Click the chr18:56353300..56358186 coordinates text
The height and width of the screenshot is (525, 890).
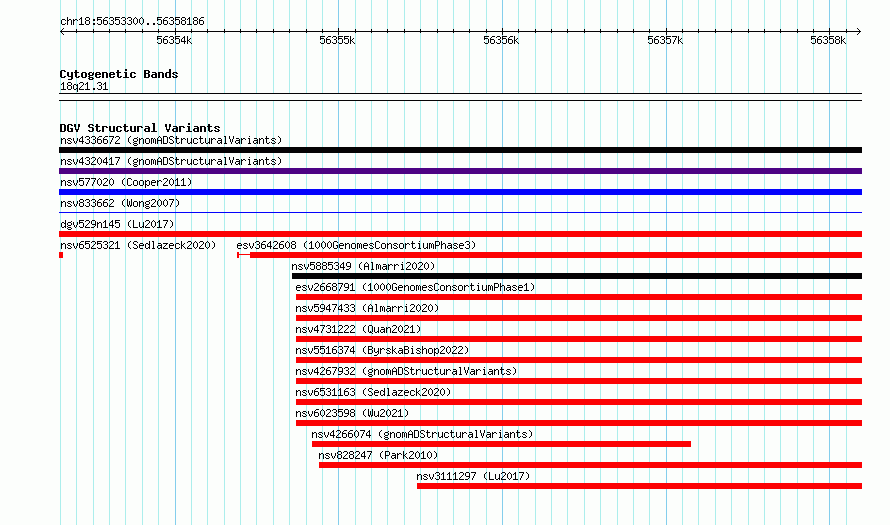132,22
